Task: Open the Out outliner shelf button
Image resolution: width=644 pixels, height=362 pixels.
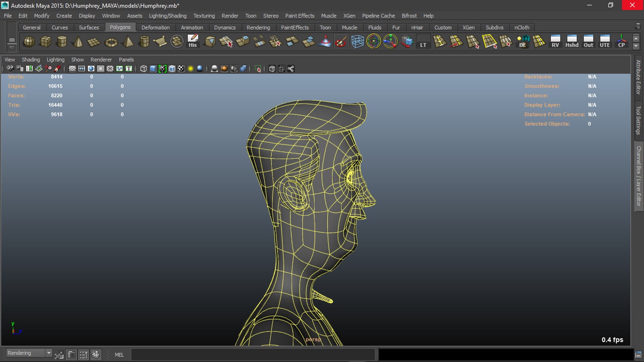Action: pos(588,42)
